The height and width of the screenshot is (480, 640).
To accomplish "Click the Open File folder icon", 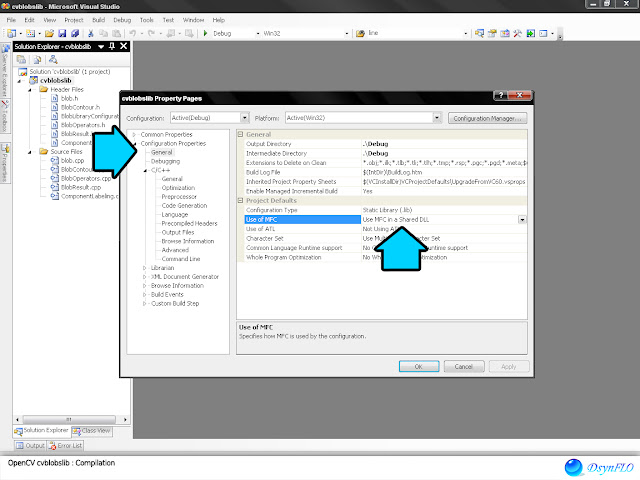I will click(49, 33).
